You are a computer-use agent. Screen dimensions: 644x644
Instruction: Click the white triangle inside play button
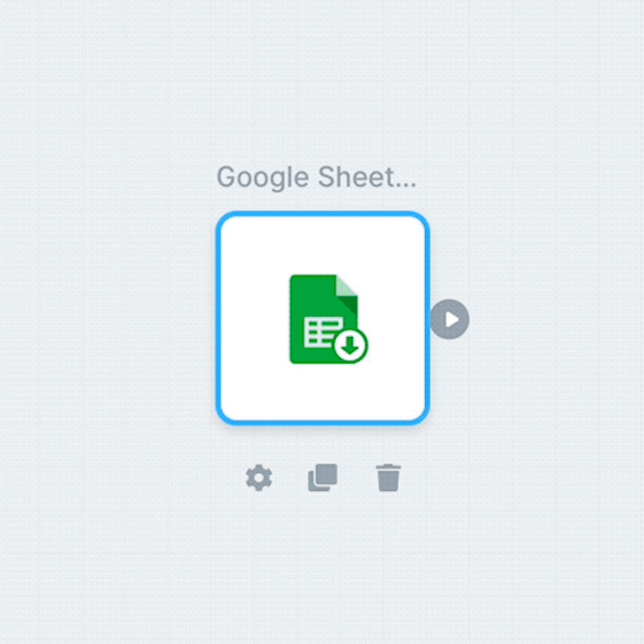pos(452,319)
